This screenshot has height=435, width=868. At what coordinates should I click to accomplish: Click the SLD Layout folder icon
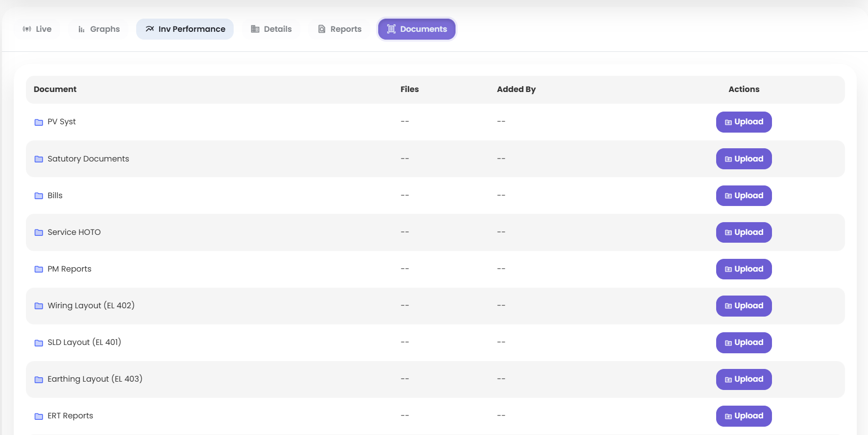(39, 343)
